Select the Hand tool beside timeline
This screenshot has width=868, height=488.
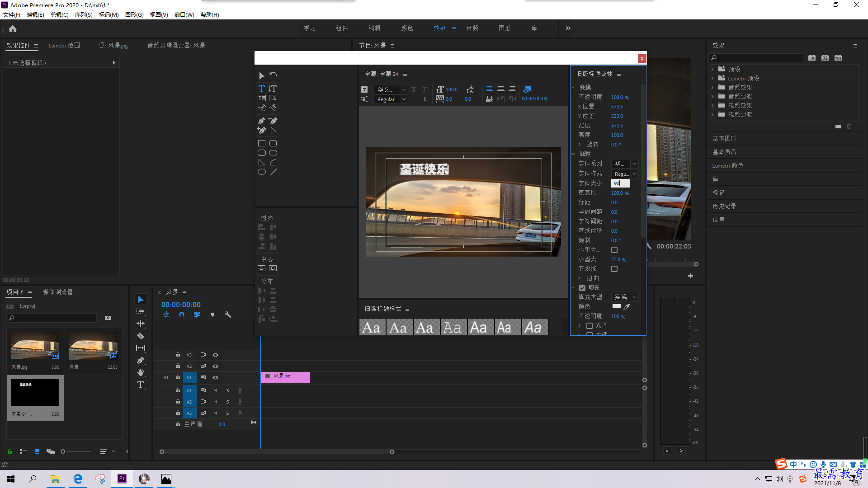[x=141, y=372]
